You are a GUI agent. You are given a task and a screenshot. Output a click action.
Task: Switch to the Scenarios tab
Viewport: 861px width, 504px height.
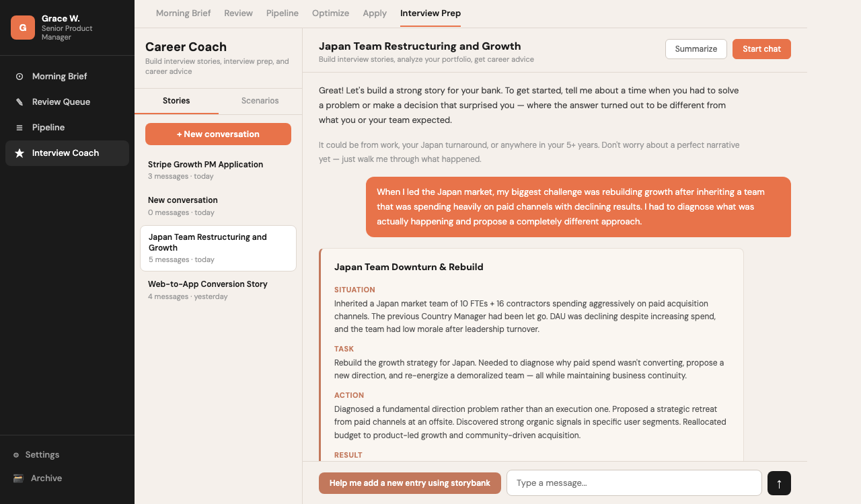260,101
